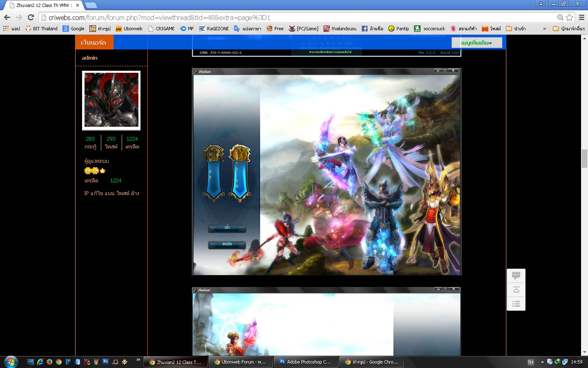This screenshot has height=368, width=588.
Task: Open the RaGEZONE bookmark
Action: tap(214, 29)
